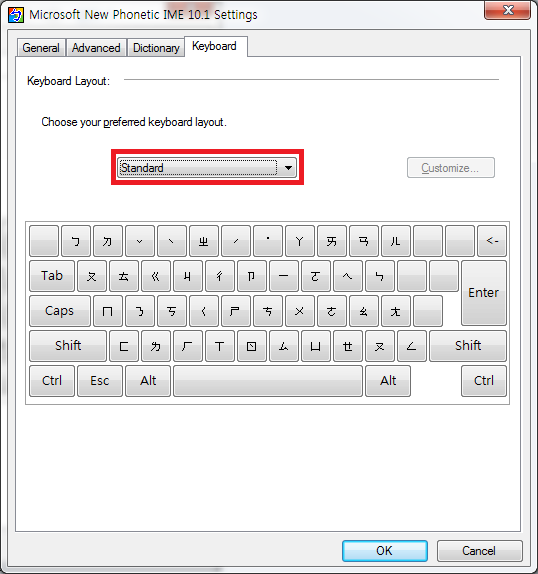Click the ㄋ key
This screenshot has height=574, width=538.
click(x=140, y=311)
